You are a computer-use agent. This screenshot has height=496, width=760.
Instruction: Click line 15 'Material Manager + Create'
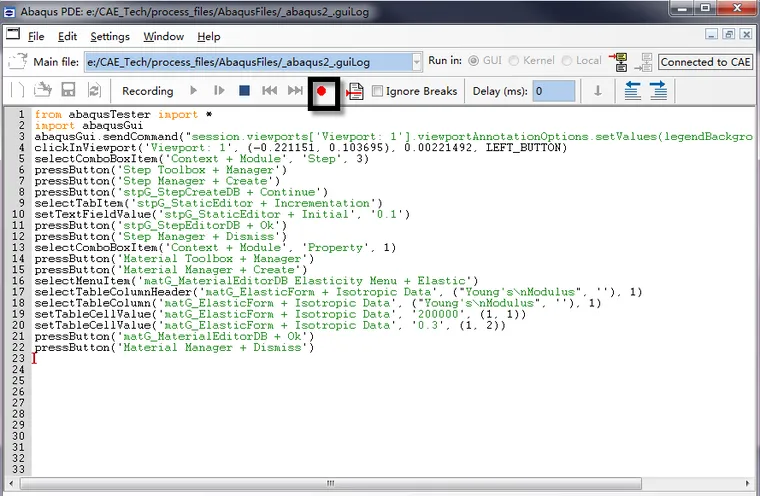171,270
